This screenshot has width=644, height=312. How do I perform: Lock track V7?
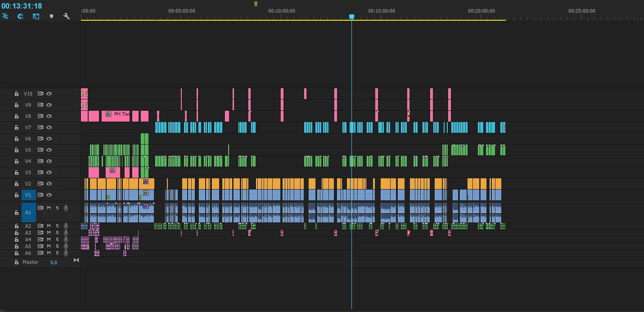pos(17,127)
